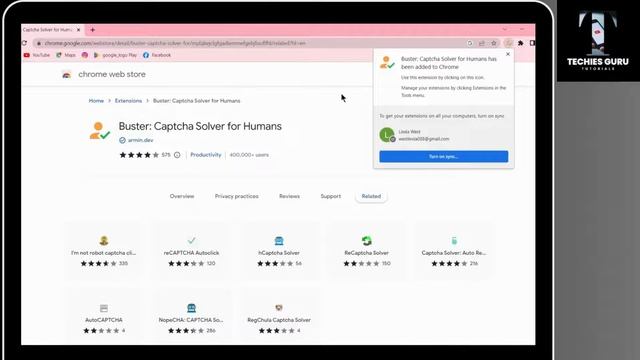This screenshot has height=360, width=640.
Task: Click the Turn on sync button
Action: (x=444, y=156)
